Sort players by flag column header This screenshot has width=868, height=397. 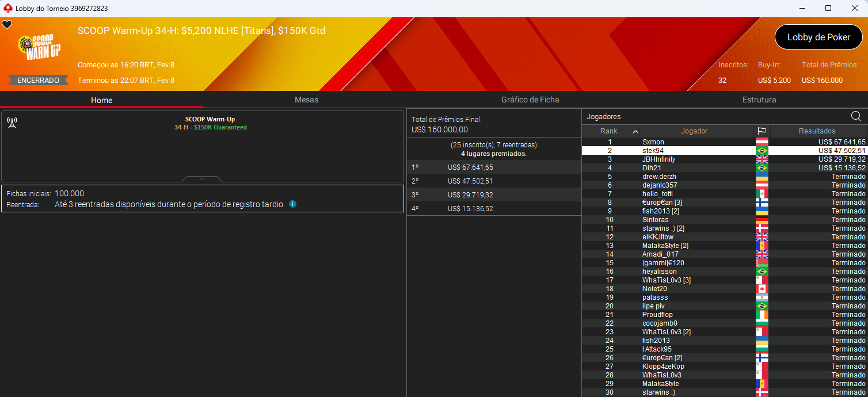[762, 131]
